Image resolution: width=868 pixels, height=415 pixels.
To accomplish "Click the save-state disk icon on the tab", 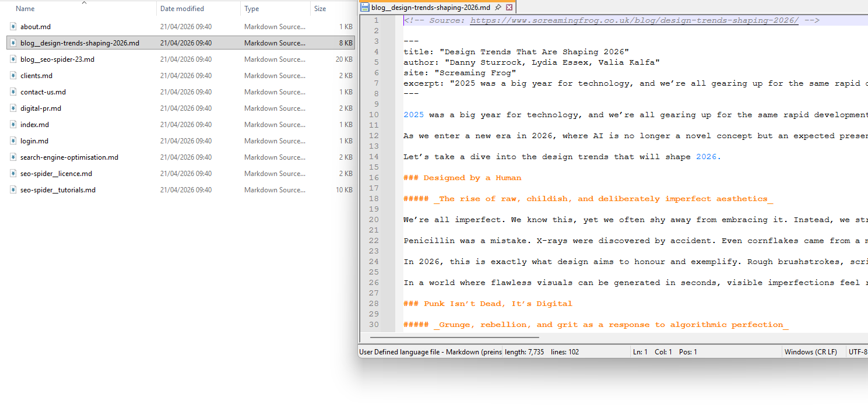I will click(365, 8).
